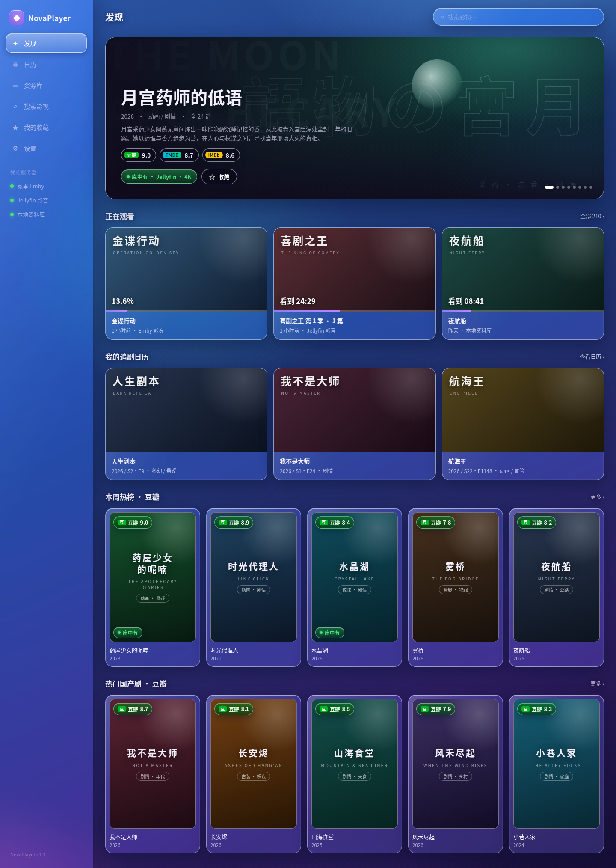Screen dimensions: 616x868
Task: Open the 时光代理人 poster
Action: tap(254, 577)
